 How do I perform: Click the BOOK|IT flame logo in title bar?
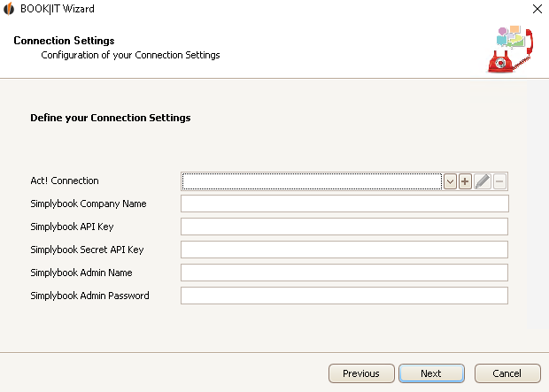9,8
